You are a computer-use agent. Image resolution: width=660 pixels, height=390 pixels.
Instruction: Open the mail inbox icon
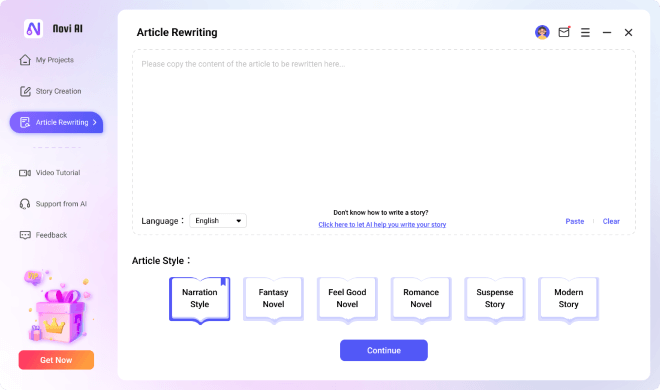pos(564,32)
